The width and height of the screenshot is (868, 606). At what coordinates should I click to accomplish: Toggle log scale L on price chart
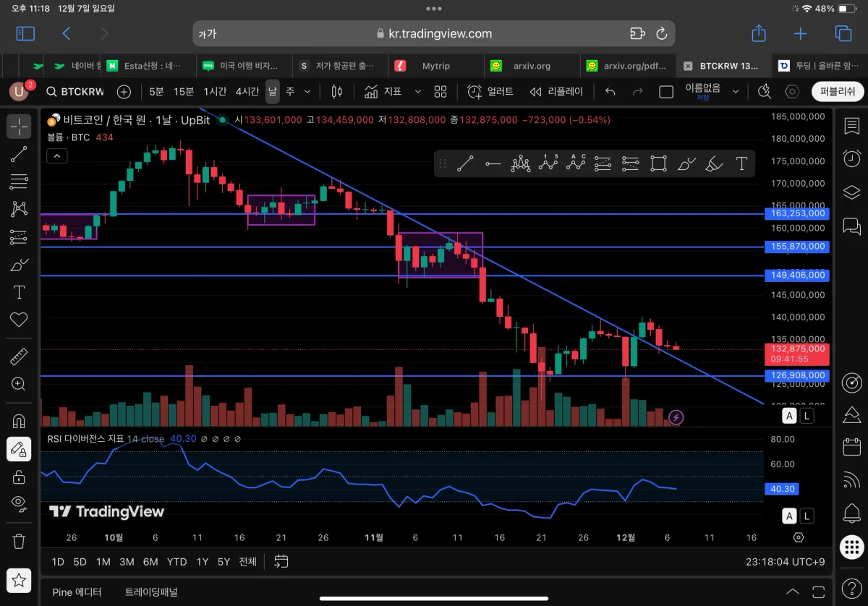click(x=806, y=415)
